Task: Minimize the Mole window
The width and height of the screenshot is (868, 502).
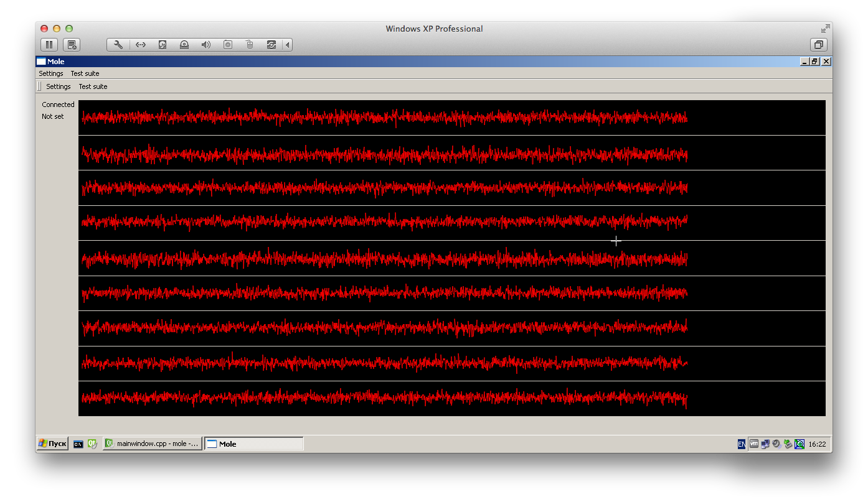Action: point(804,62)
